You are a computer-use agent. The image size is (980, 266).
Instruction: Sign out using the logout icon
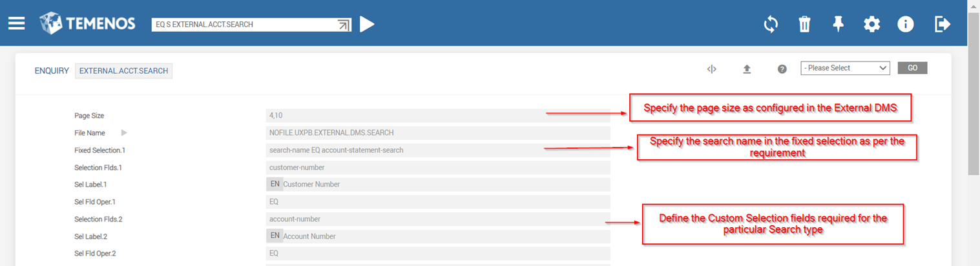(x=942, y=25)
